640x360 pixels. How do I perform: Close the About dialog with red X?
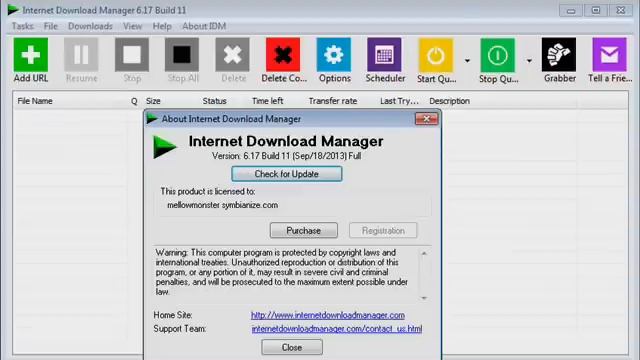click(426, 119)
